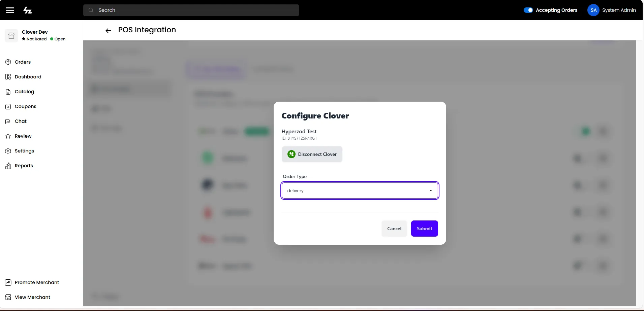Click the Clover Dev merchant name
The height and width of the screenshot is (311, 644).
tap(35, 32)
